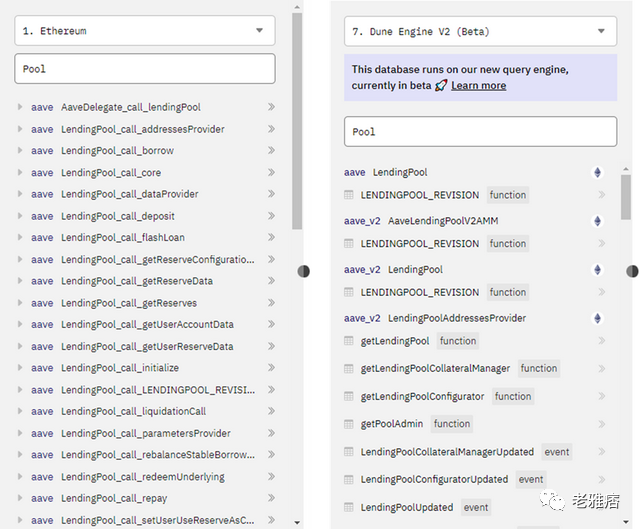Expand aave LendingPool_call_core tree row
Image resolution: width=640 pixels, height=529 pixels.
(20, 172)
